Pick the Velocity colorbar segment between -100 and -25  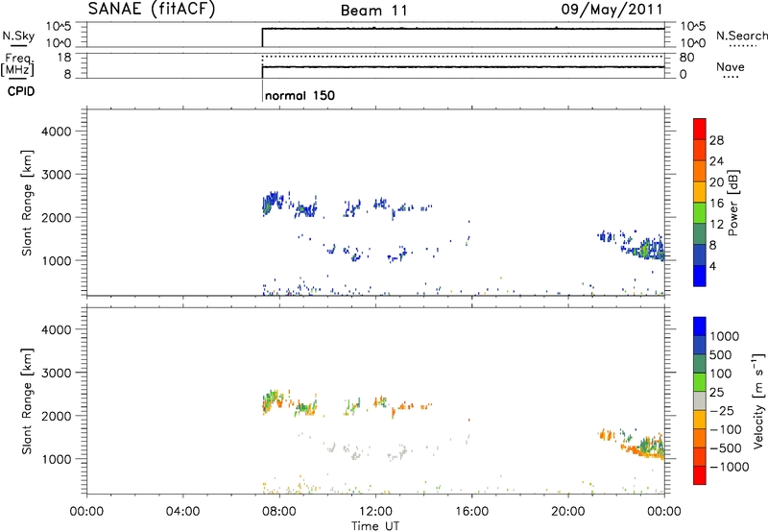[700, 420]
